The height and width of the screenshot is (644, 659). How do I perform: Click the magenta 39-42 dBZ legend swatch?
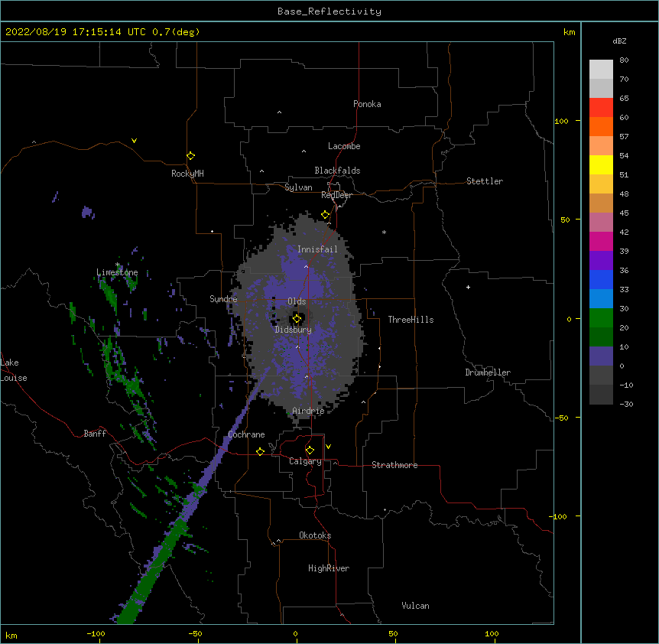(x=601, y=242)
